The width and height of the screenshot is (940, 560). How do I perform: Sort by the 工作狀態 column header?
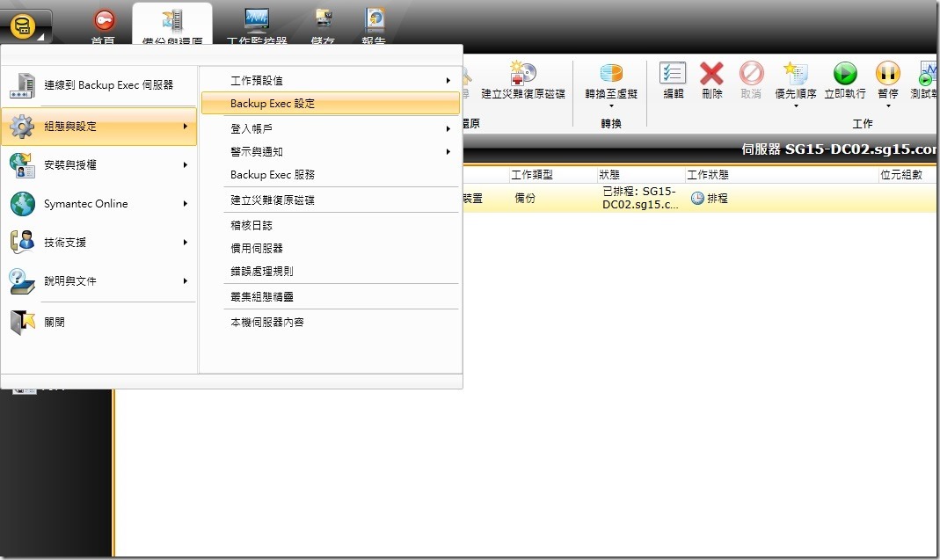(x=782, y=174)
